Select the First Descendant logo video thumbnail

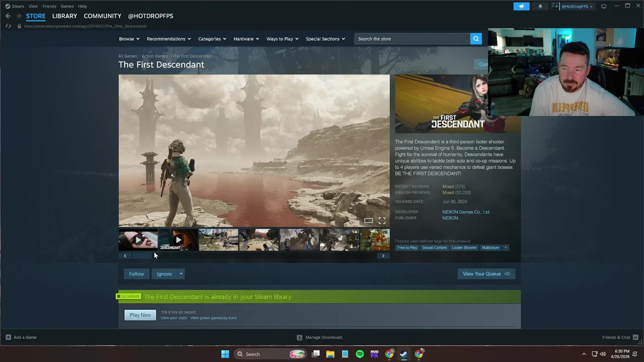[x=178, y=240]
